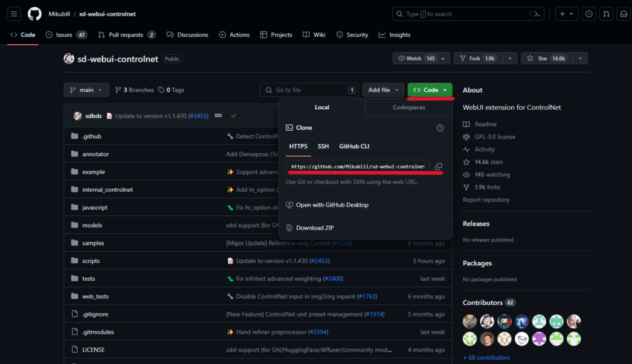Click the HTTPS clone URL text field
Image resolution: width=632 pixels, height=364 pixels.
(x=357, y=167)
